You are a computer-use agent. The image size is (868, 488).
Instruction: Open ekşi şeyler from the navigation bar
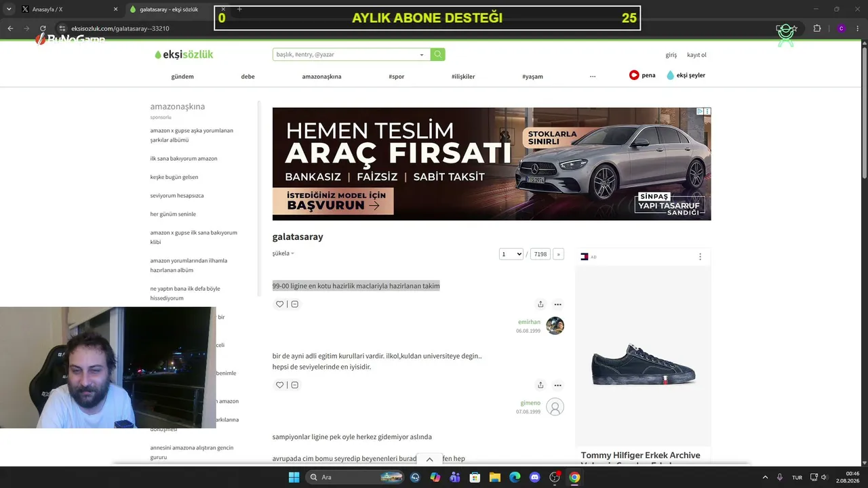click(x=686, y=75)
